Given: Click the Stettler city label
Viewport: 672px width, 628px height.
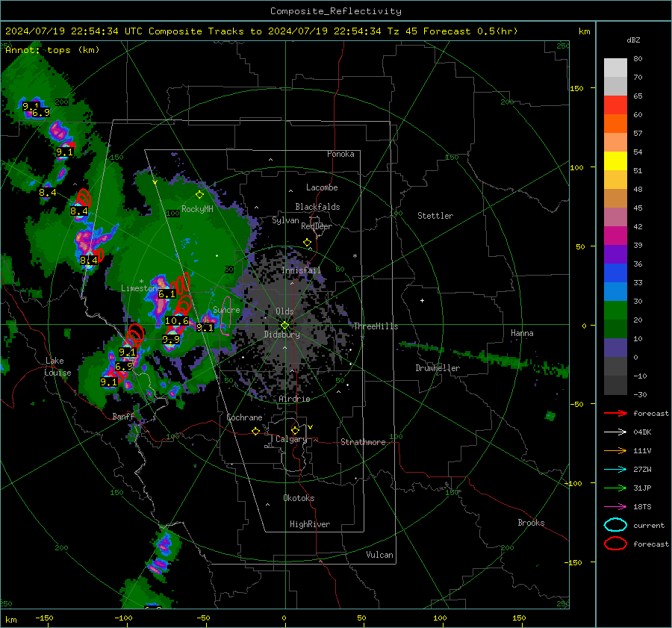Looking at the screenshot, I should tap(435, 216).
